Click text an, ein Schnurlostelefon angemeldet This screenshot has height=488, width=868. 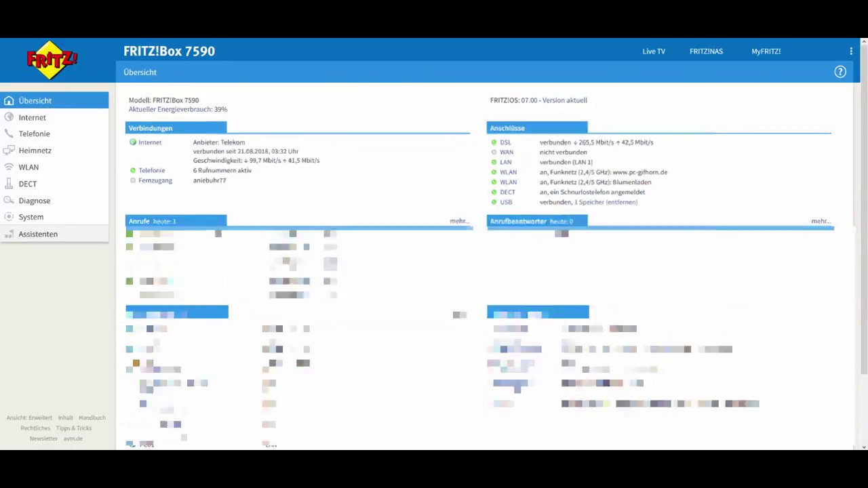coord(592,192)
